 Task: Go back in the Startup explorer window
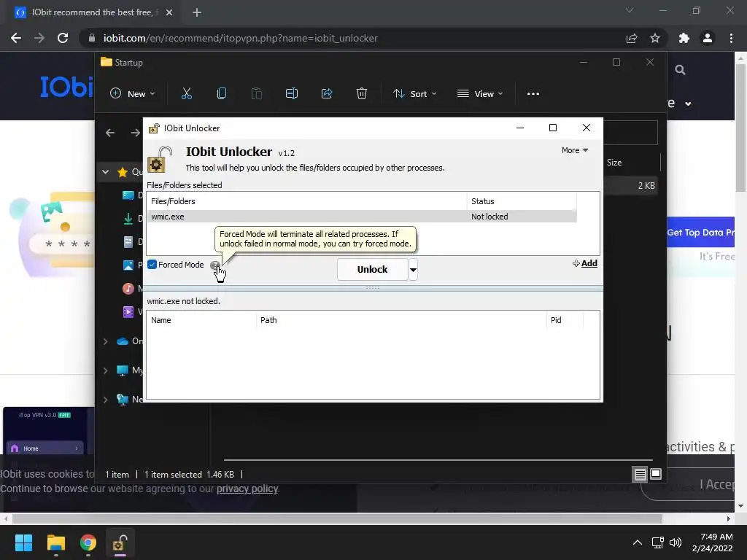110,133
